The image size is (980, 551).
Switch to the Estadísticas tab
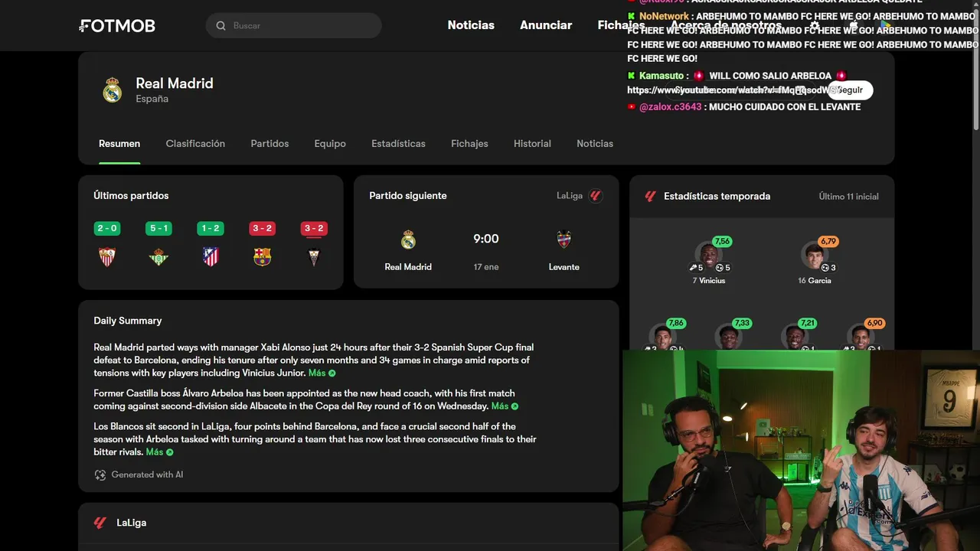point(398,144)
